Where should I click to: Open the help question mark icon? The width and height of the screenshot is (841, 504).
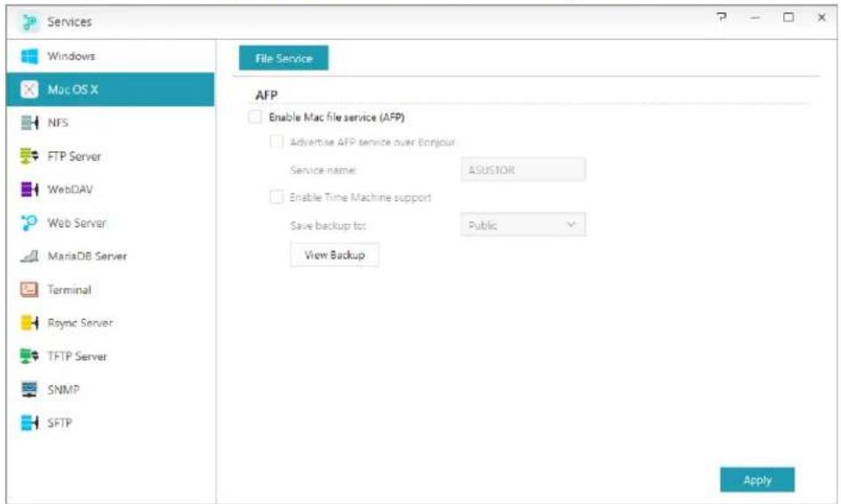[x=722, y=17]
